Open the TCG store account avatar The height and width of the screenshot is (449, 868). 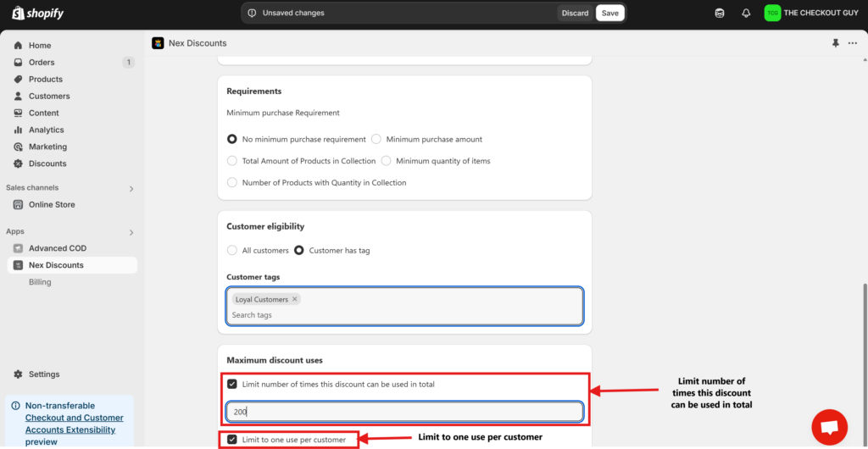772,13
